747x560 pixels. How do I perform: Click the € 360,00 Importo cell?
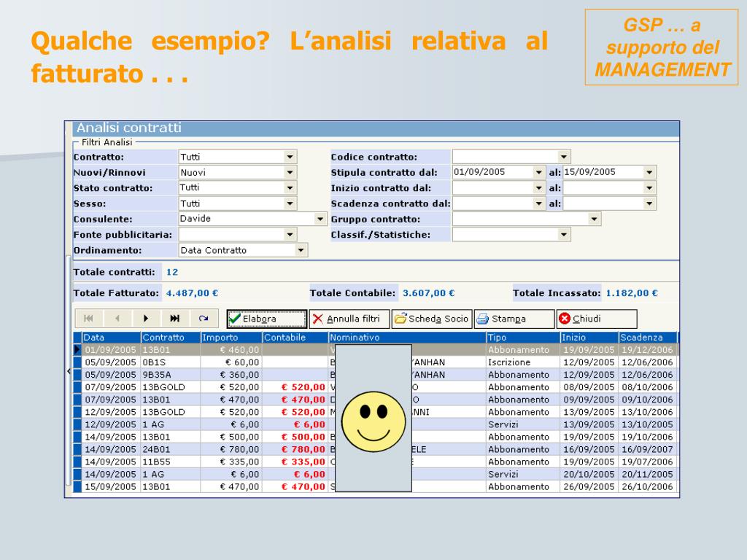(x=231, y=375)
